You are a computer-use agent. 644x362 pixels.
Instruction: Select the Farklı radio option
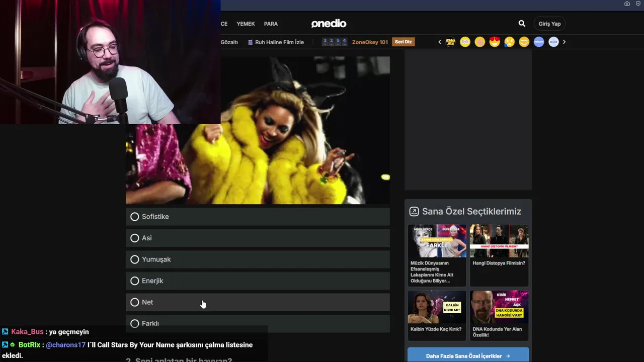(258, 323)
